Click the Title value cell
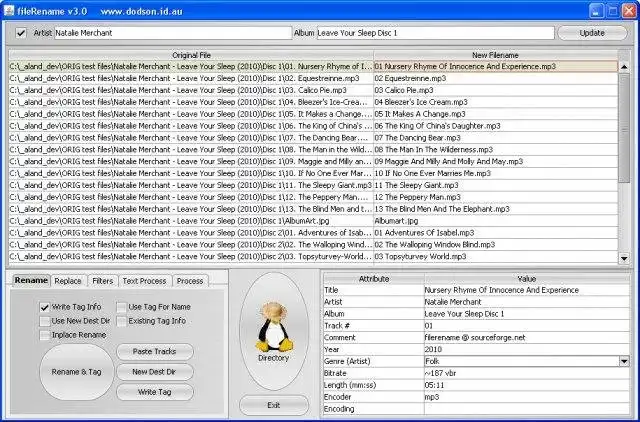This screenshot has height=422, width=640. tap(527, 290)
